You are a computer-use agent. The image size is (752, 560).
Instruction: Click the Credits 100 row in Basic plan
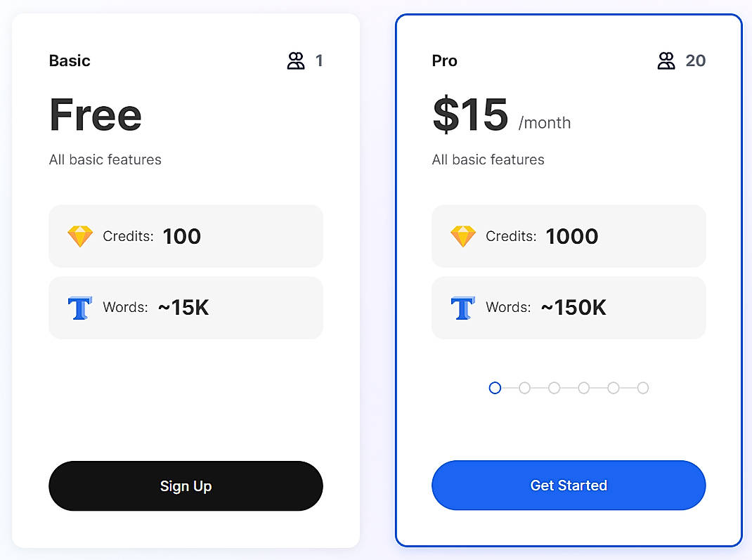point(186,236)
